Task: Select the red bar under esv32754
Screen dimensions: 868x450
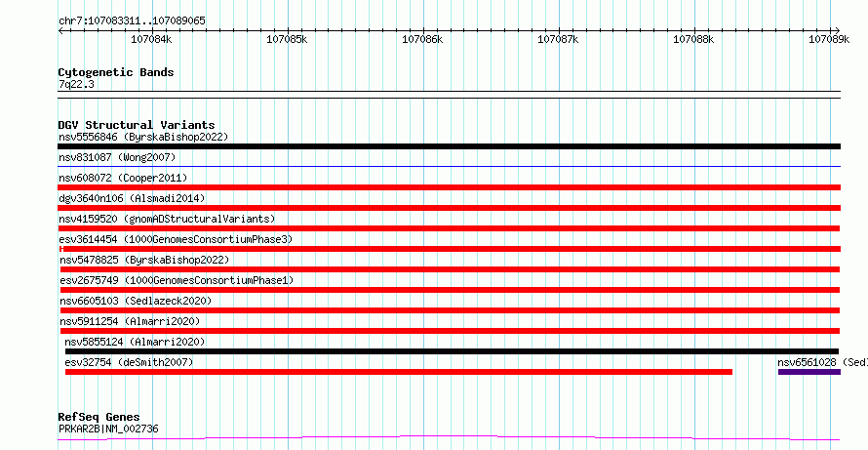Action: click(399, 372)
